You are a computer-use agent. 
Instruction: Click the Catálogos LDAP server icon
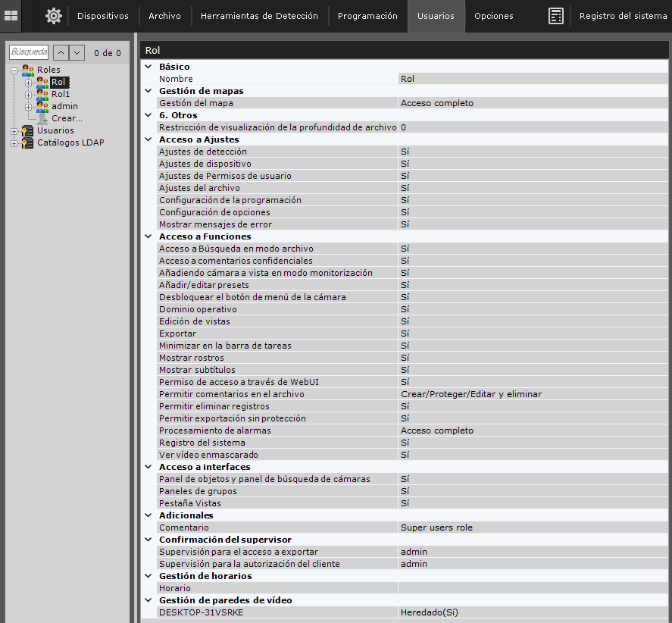(x=28, y=142)
